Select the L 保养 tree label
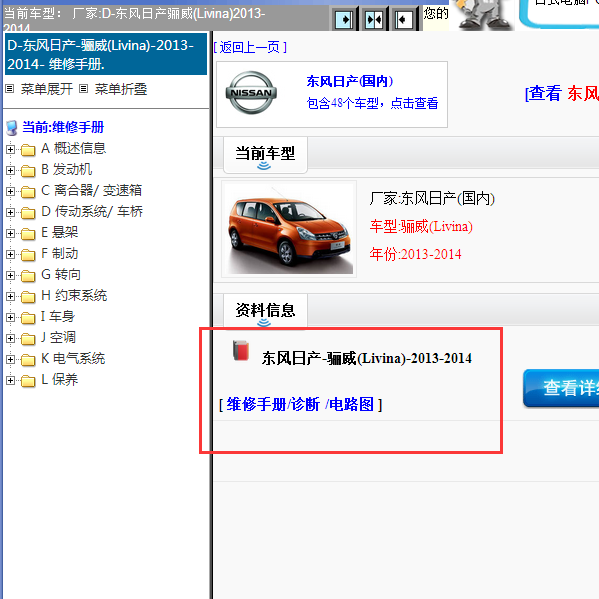The width and height of the screenshot is (599, 599). (60, 380)
